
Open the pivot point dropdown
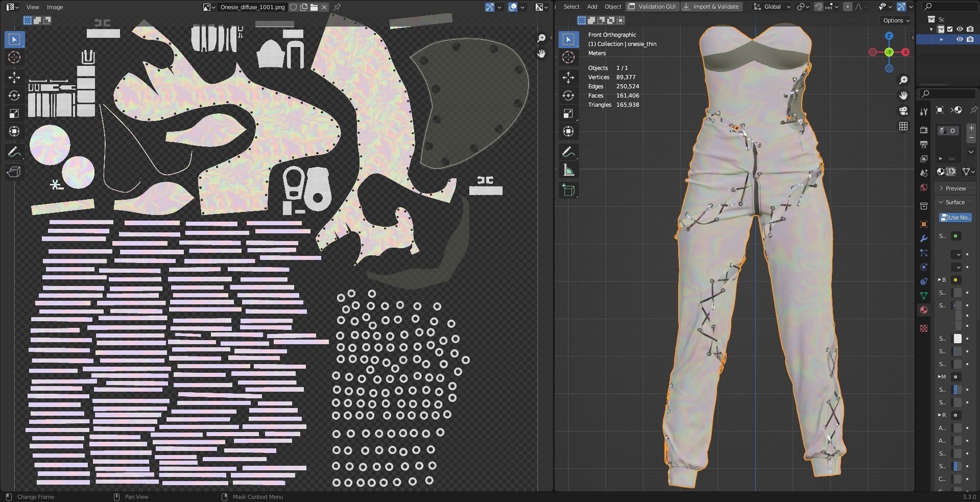coord(803,7)
